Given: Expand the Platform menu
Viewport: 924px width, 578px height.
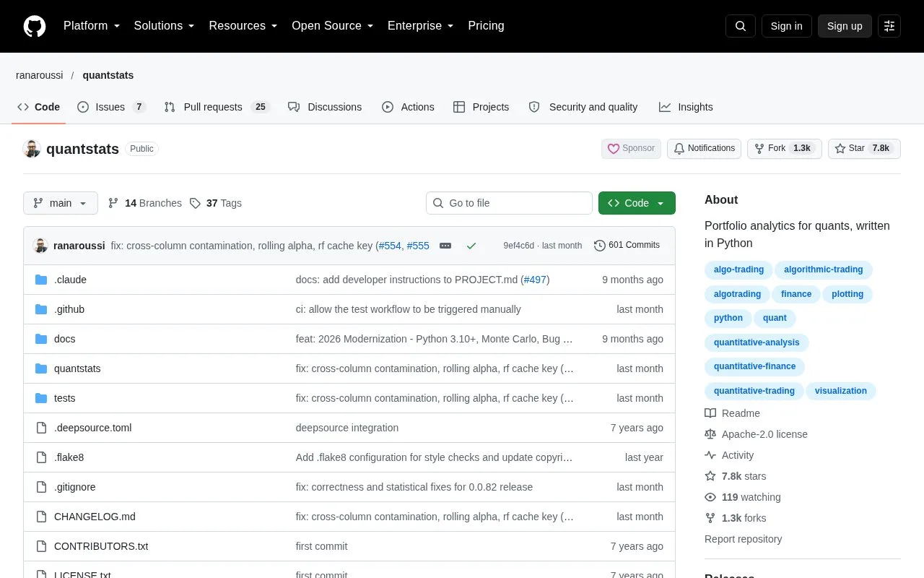Looking at the screenshot, I should coord(92,26).
